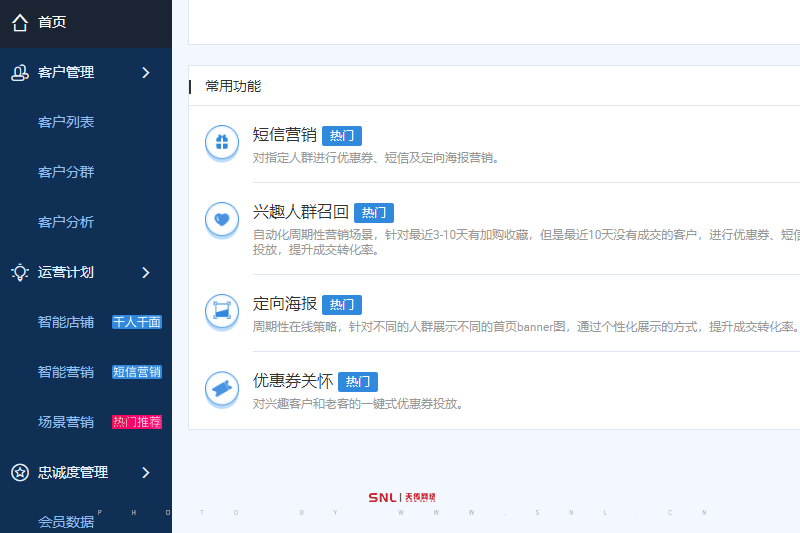Select 客户分析 menu item
The width and height of the screenshot is (800, 533).
[66, 222]
